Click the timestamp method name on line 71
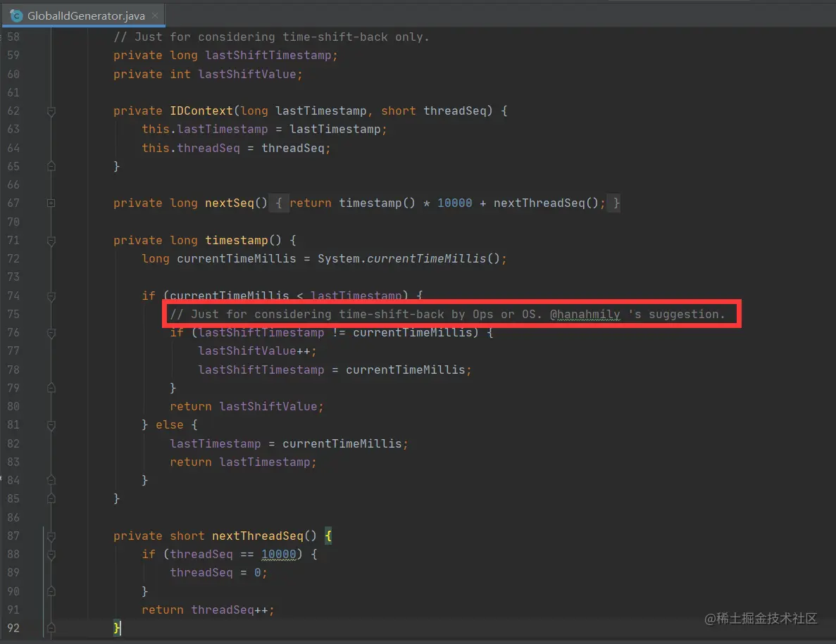 point(236,240)
